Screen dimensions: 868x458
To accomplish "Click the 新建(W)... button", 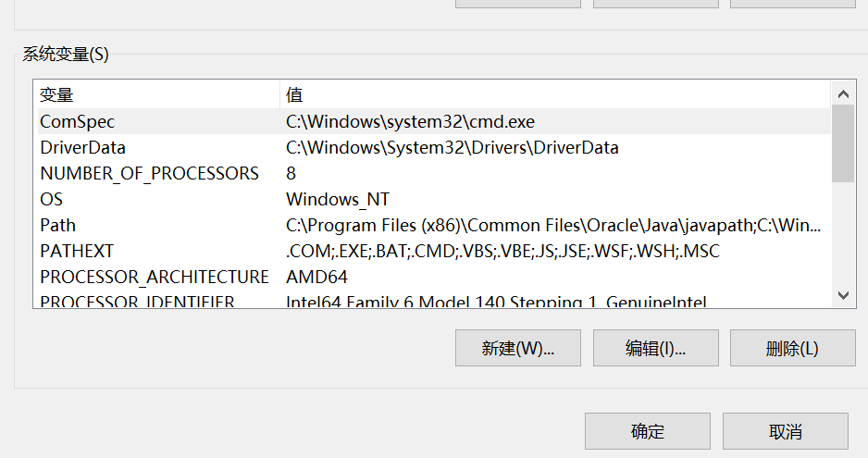I will click(517, 349).
